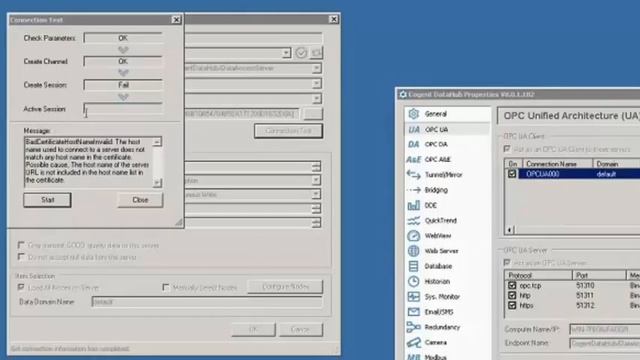Click the Close button in Connection Test
This screenshot has width=640, height=360.
tap(140, 200)
